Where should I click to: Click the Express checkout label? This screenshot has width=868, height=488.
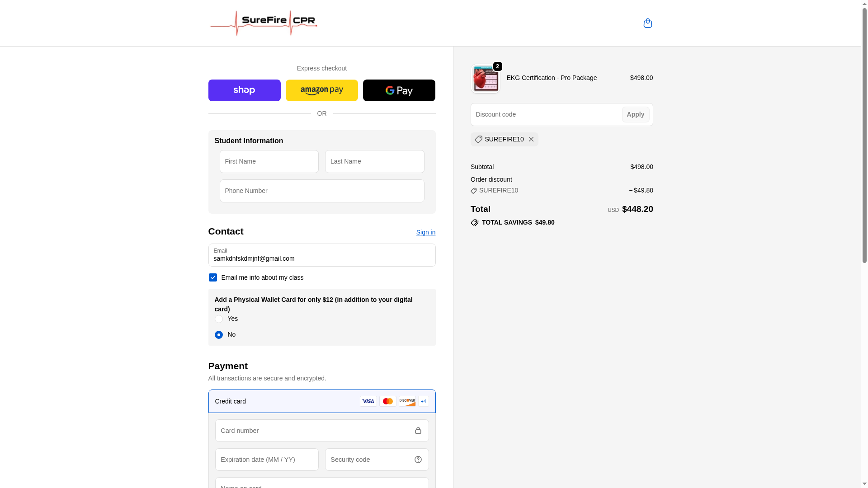321,68
